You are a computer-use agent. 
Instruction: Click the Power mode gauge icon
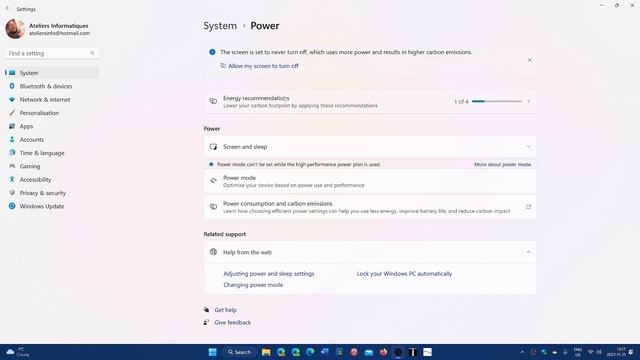coord(213,180)
